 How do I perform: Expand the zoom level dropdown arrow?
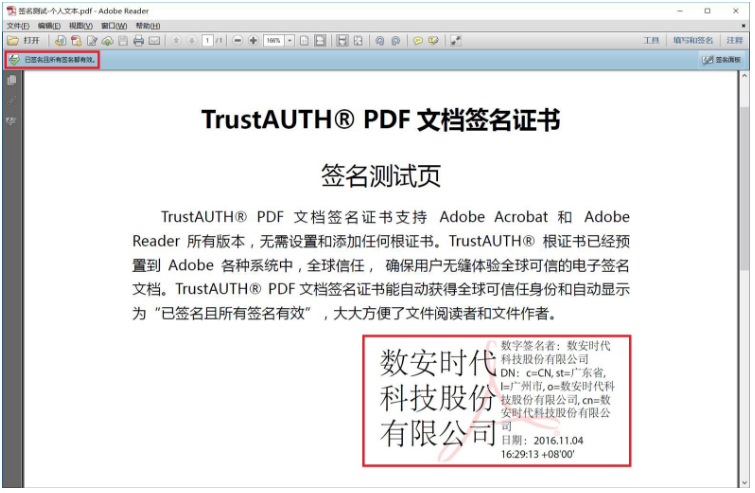(x=290, y=41)
